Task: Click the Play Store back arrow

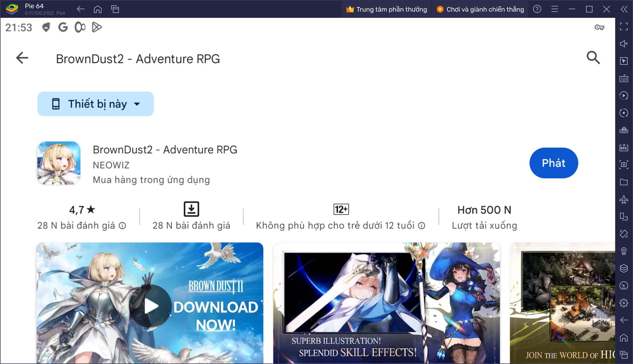Action: [22, 58]
